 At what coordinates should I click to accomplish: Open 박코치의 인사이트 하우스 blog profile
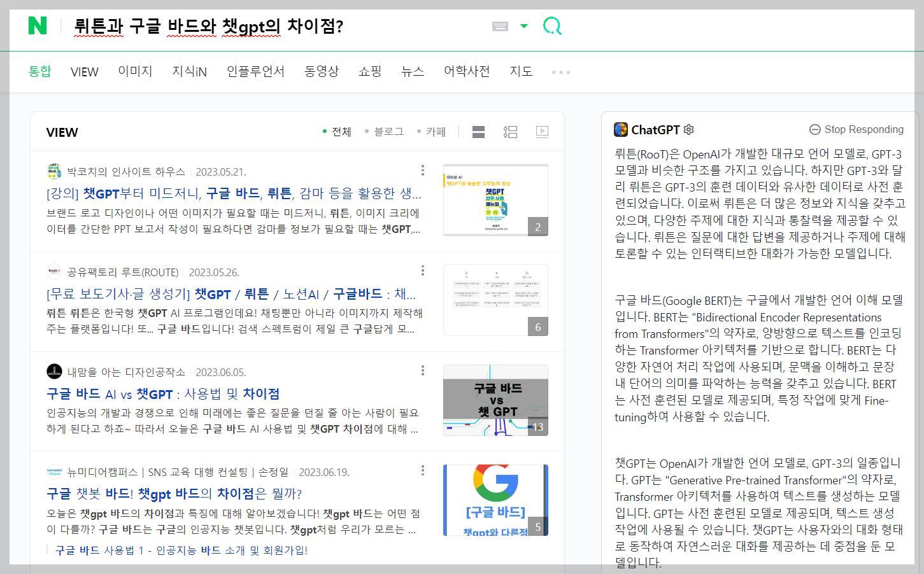point(126,172)
